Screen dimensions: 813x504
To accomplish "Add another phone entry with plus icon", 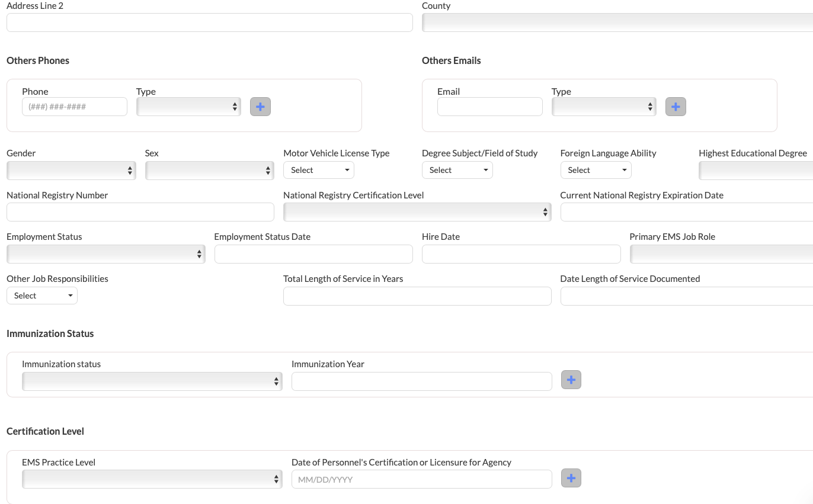I will [260, 107].
